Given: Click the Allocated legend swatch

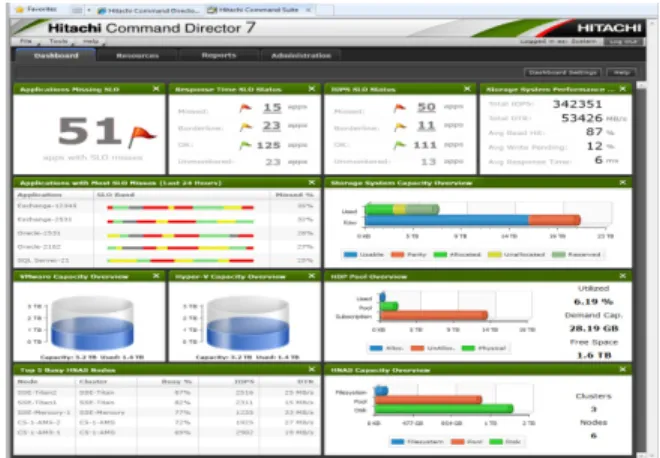Looking at the screenshot, I should point(440,255).
